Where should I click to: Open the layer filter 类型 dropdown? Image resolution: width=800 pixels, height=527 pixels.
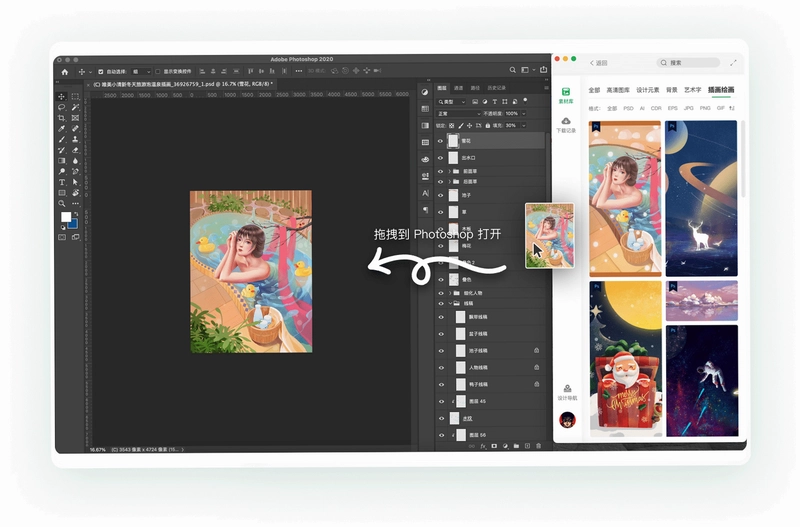coord(452,102)
